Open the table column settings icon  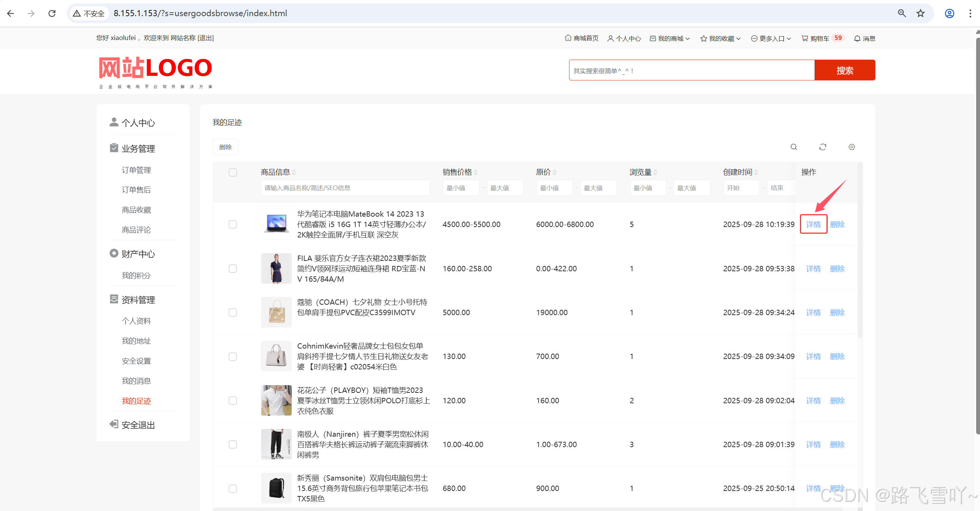coord(851,147)
